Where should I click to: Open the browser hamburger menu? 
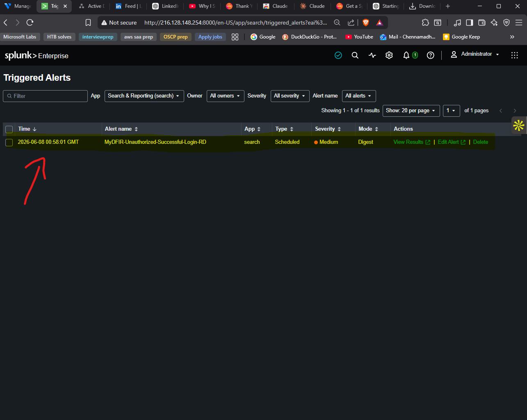[519, 23]
